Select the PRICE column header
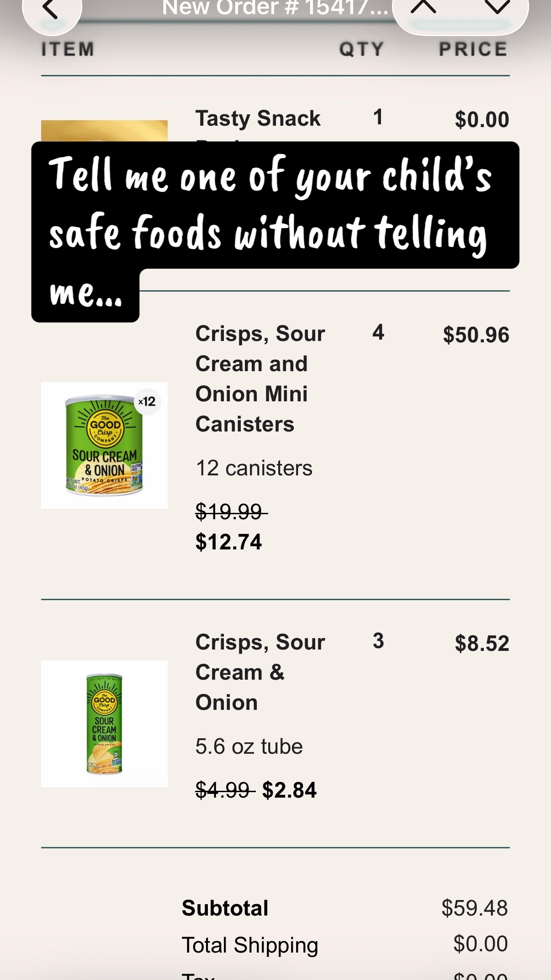 473,49
